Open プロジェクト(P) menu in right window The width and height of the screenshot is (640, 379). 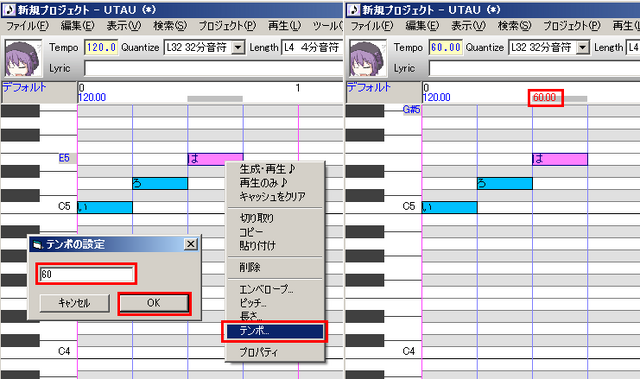click(x=571, y=26)
